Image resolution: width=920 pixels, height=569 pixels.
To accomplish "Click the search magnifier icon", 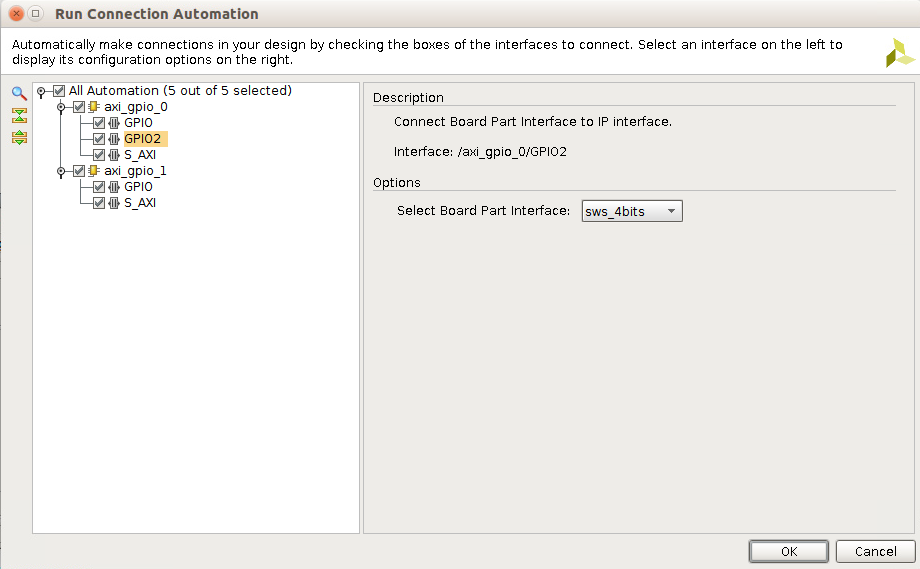I will click(19, 93).
